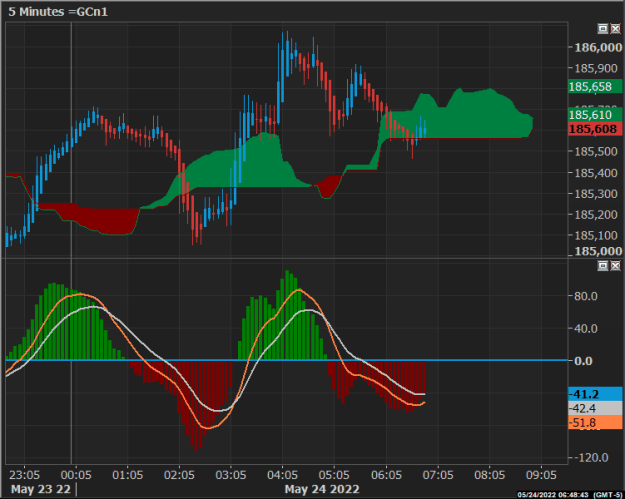
Task: Click the vertical crosshair line near 00:05
Action: pyautogui.click(x=71, y=243)
